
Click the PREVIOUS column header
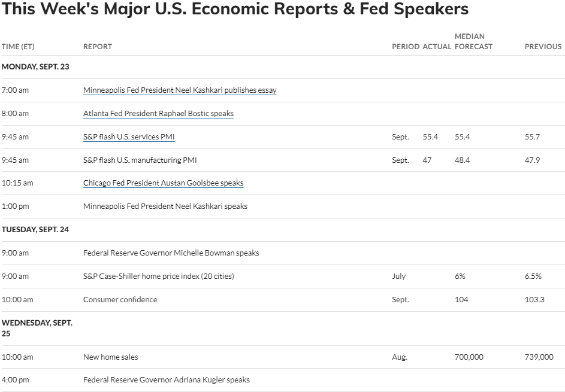[x=543, y=47]
